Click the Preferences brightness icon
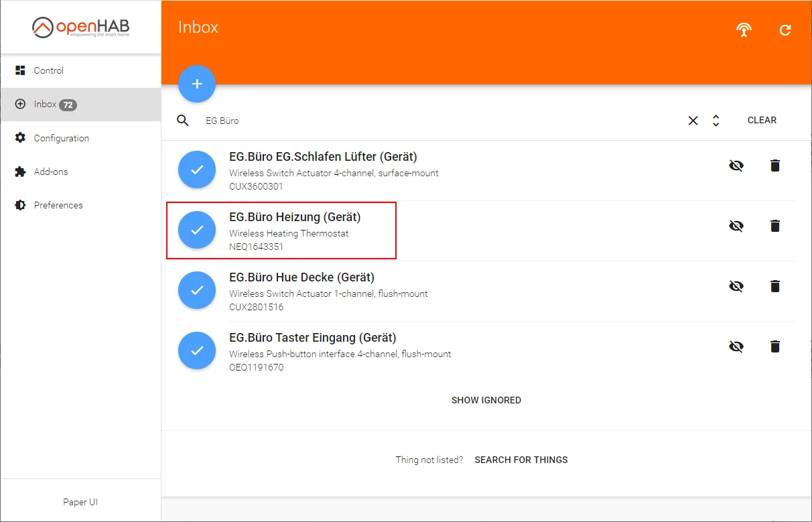Image resolution: width=812 pixels, height=522 pixels. click(x=20, y=205)
